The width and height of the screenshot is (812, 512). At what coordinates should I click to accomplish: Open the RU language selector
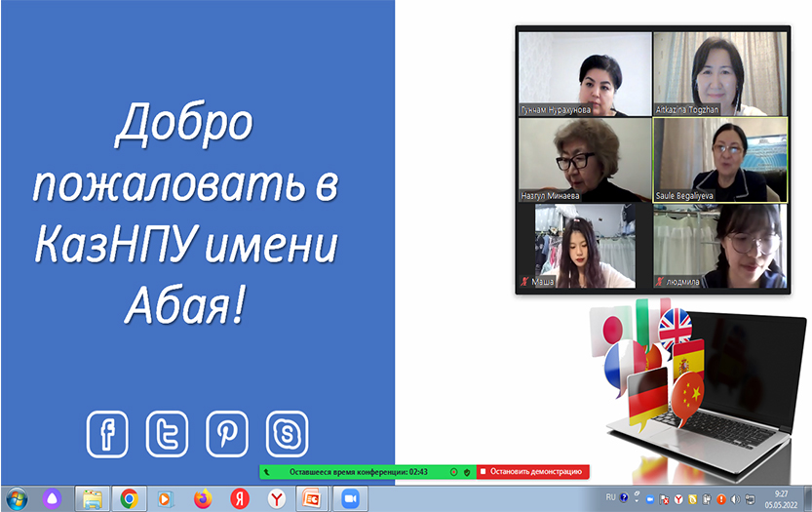610,497
